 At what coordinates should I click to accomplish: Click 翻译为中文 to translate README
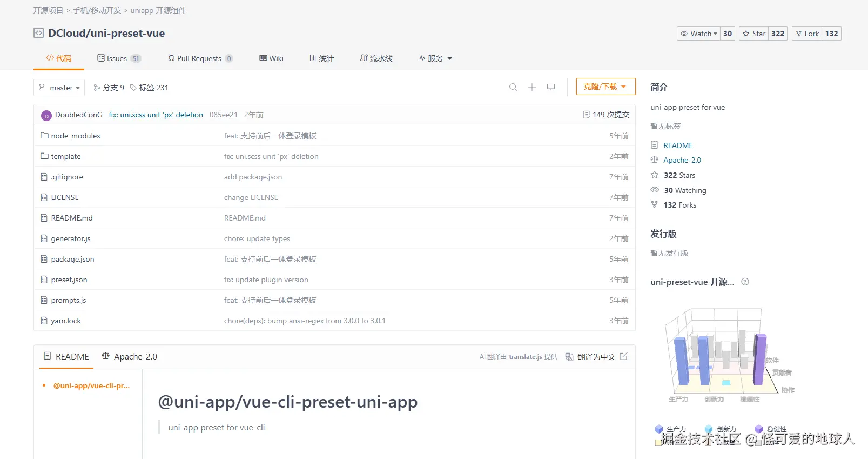coord(596,357)
